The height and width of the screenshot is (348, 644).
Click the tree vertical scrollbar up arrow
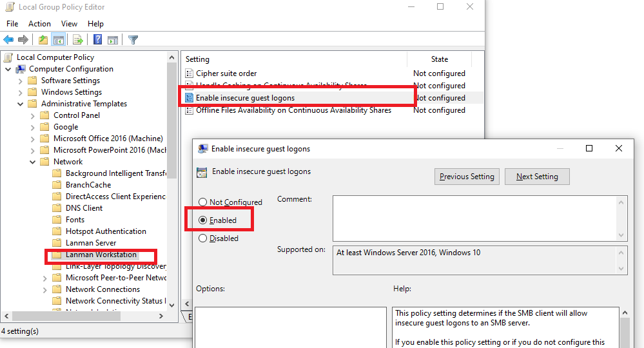click(171, 57)
